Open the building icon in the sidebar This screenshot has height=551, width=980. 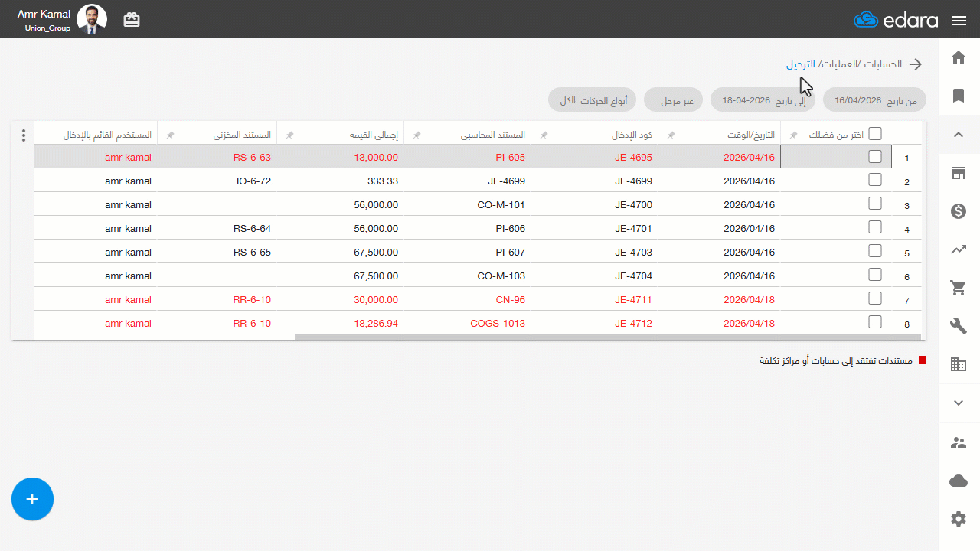pyautogui.click(x=959, y=364)
